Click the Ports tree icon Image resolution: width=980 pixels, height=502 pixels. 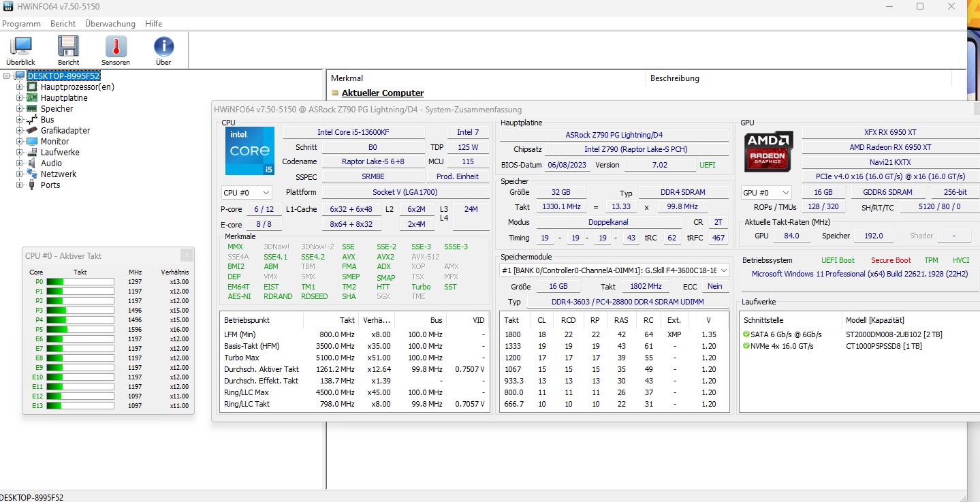coord(31,185)
